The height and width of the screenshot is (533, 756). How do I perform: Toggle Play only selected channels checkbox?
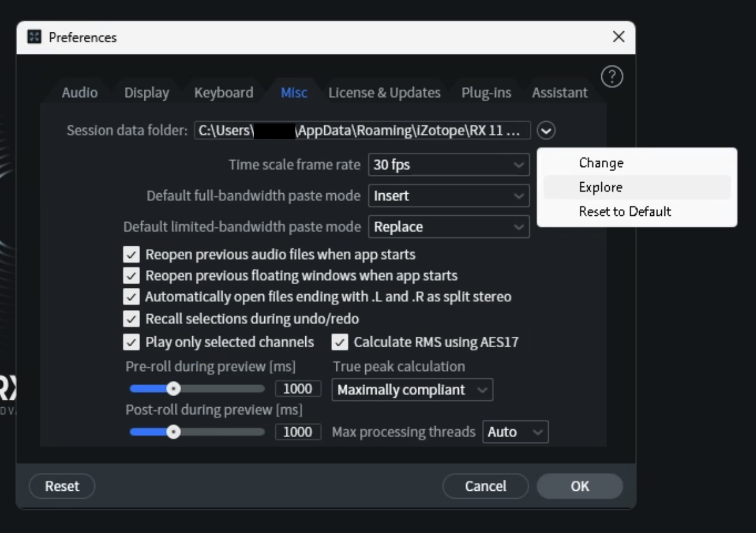coord(132,342)
